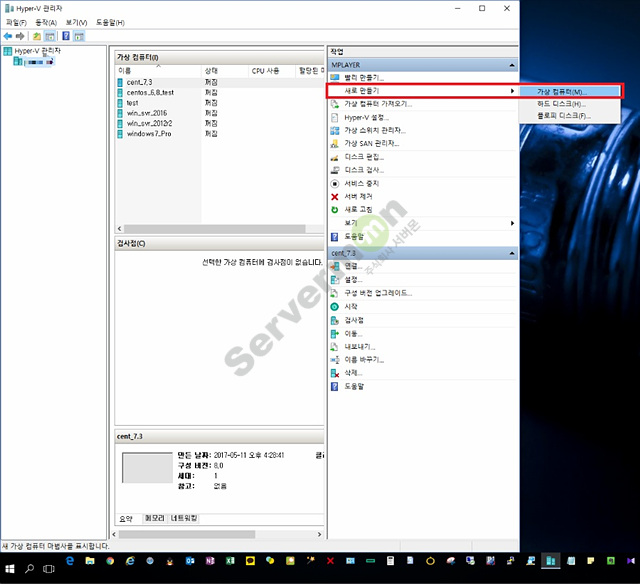
Task: Select the win_svr_2016 virtual machine row
Action: (220, 113)
